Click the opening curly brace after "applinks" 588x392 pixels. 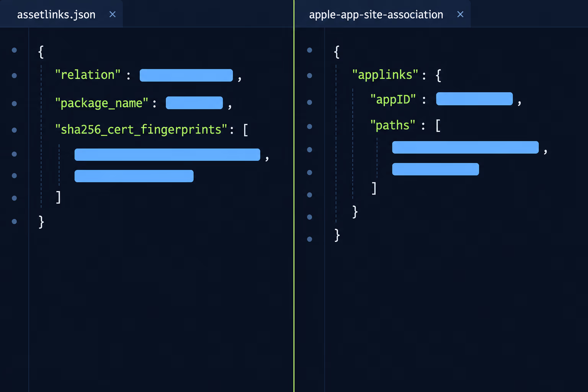pyautogui.click(x=439, y=75)
